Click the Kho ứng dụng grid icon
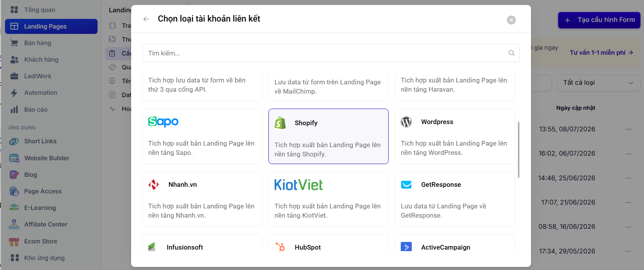 click(x=15, y=258)
